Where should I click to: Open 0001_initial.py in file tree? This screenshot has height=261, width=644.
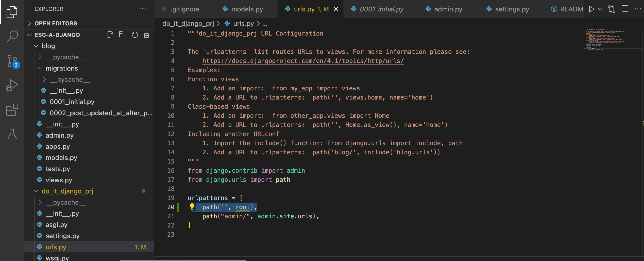(89, 102)
